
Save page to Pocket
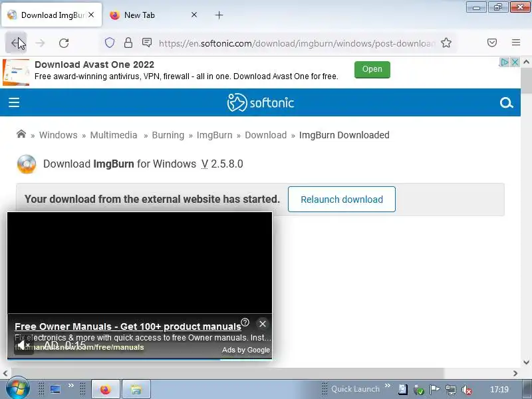(492, 43)
